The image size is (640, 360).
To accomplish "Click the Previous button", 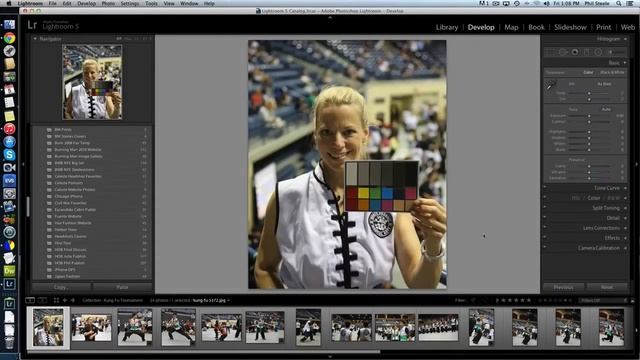I will [564, 287].
